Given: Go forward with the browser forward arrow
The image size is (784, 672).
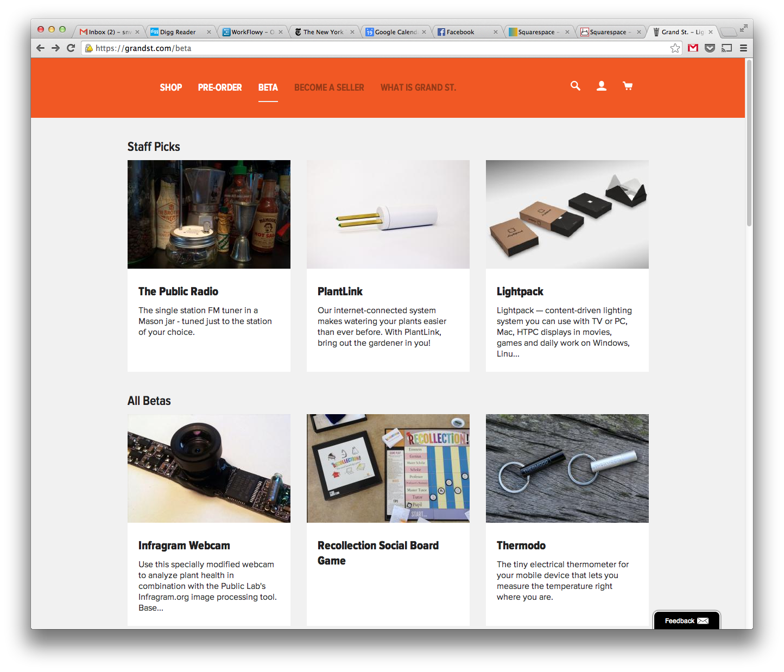Looking at the screenshot, I should [55, 48].
